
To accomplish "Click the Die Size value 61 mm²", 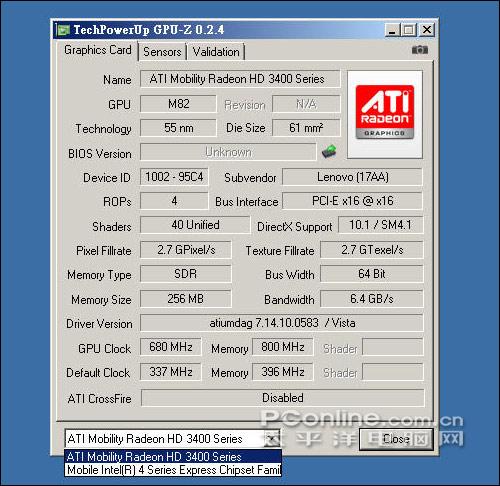I will pos(306,128).
